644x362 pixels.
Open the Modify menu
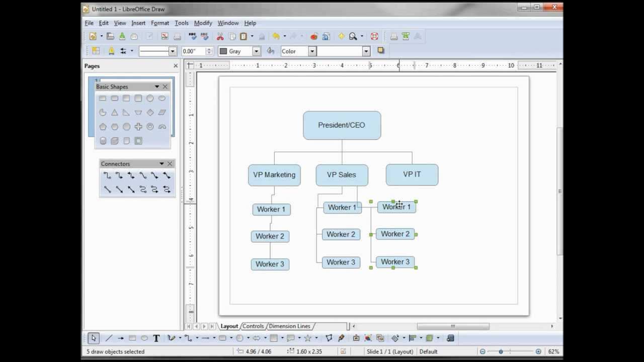[203, 23]
